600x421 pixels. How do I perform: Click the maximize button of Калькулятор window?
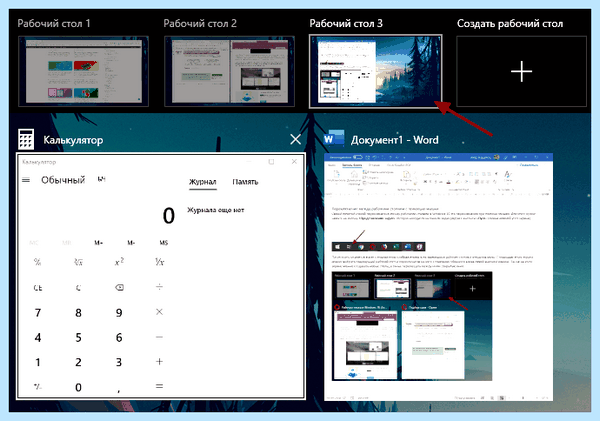pos(271,162)
